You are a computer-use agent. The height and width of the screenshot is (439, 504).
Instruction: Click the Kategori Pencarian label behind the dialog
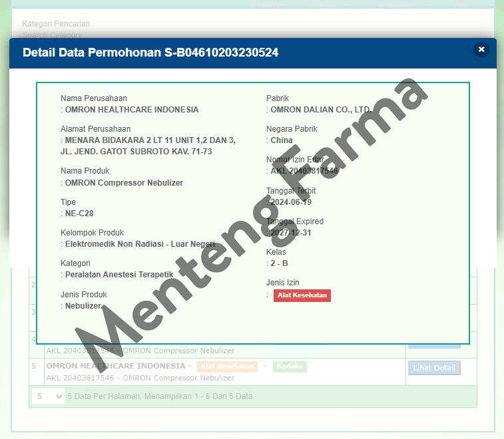click(56, 24)
